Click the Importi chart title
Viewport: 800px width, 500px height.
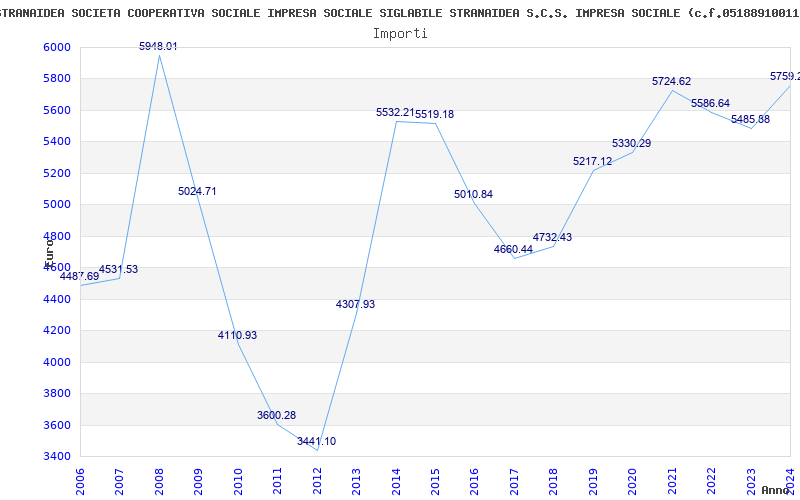point(400,33)
